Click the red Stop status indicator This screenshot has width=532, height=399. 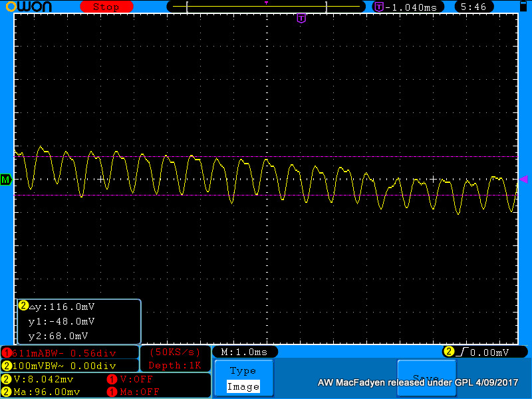coord(106,7)
